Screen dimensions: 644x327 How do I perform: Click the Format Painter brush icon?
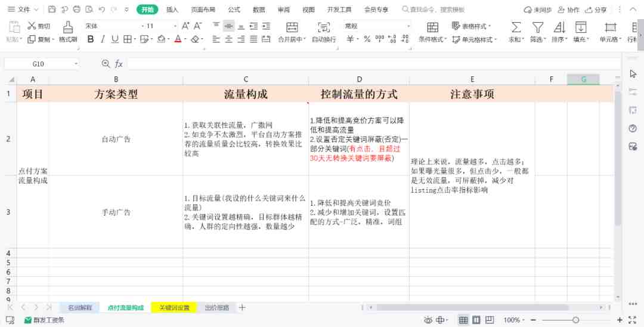click(x=68, y=27)
